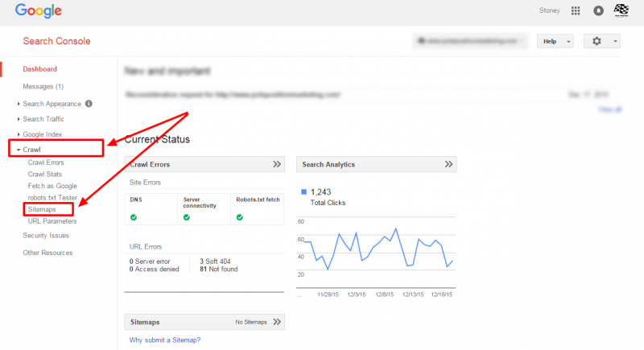
Task: Click the 3 Soft 404 entry
Action: [x=215, y=261]
